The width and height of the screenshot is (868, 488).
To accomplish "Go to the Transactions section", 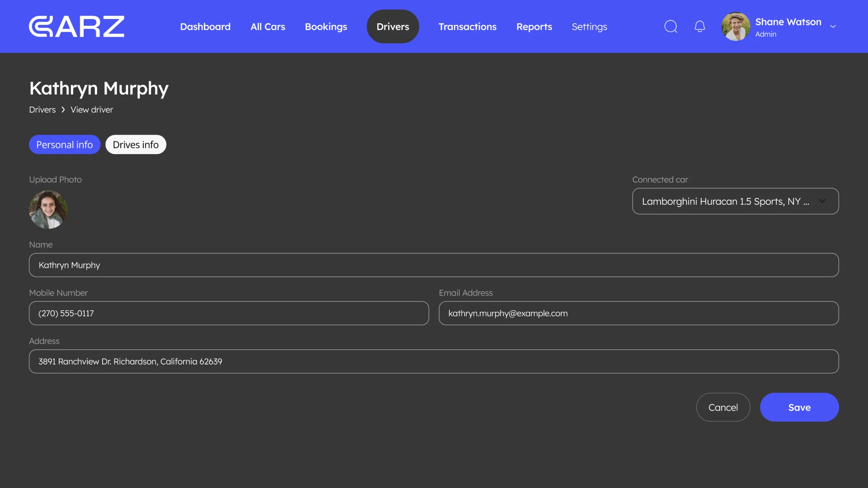I will click(x=467, y=26).
